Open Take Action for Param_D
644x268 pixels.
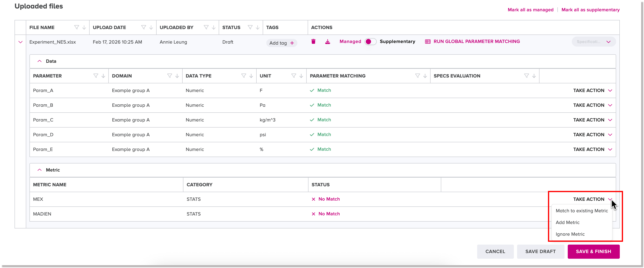pos(593,135)
